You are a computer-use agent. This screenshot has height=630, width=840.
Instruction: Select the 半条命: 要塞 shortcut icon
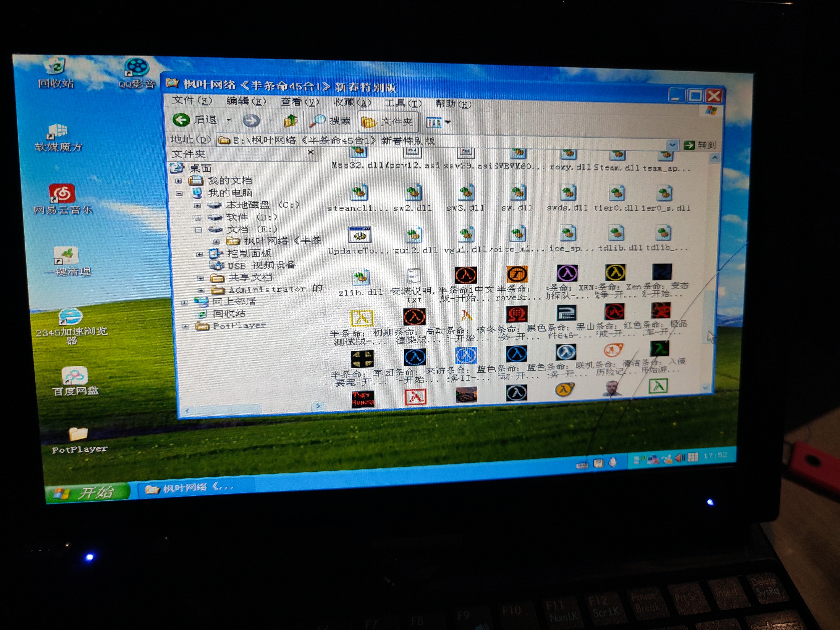coord(362,359)
